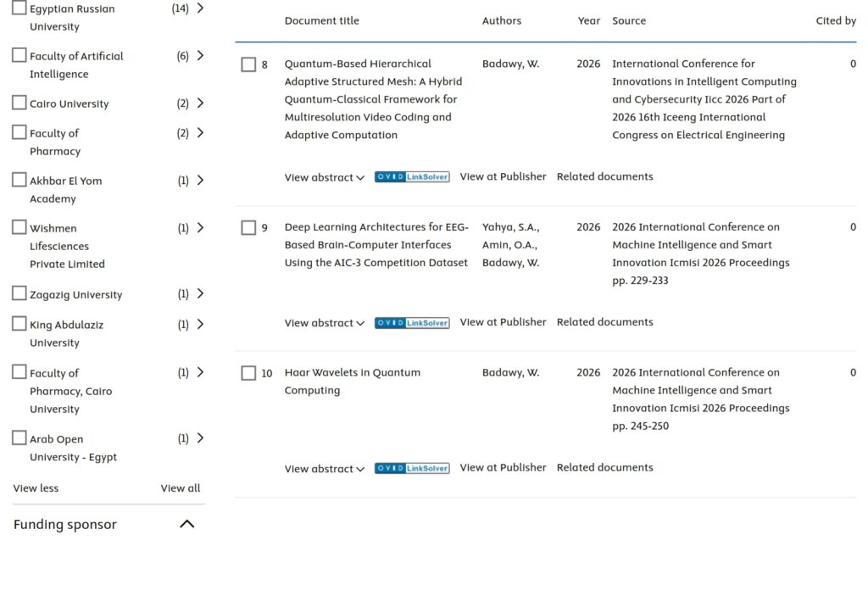This screenshot has height=613, width=868.
Task: Check the Faculty of Artificial Intelligence filter
Action: pos(19,55)
